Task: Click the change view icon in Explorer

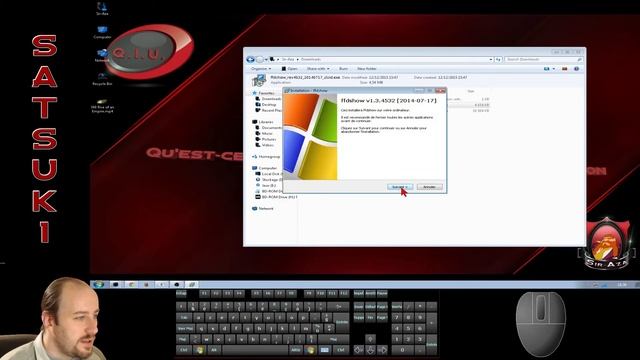Action: pos(547,69)
